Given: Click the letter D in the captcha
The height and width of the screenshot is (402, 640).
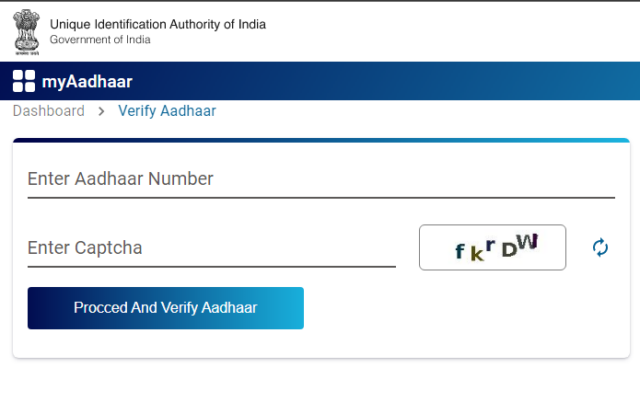Looking at the screenshot, I should coord(509,250).
